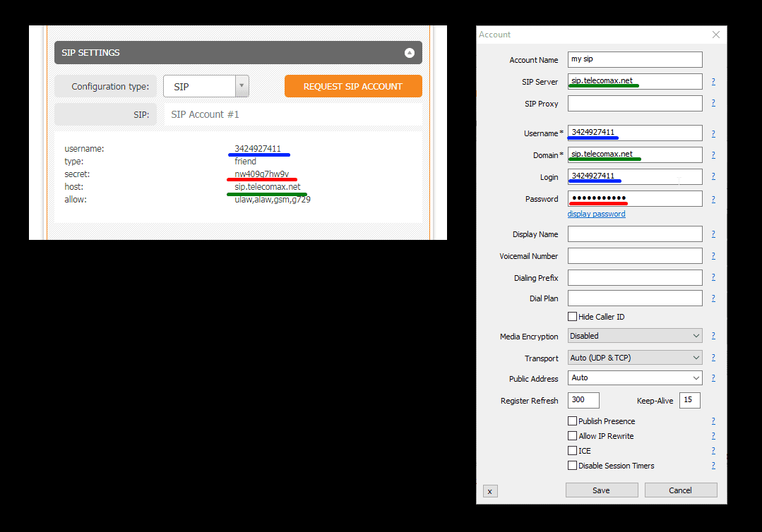Viewport: 762px width, 532px height.
Task: Toggle the Publish Presence checkbox
Action: [573, 421]
